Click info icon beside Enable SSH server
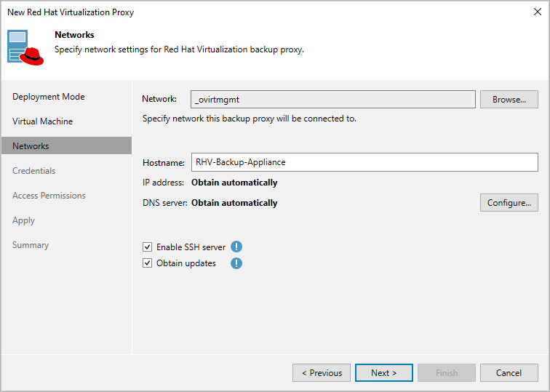 [236, 247]
